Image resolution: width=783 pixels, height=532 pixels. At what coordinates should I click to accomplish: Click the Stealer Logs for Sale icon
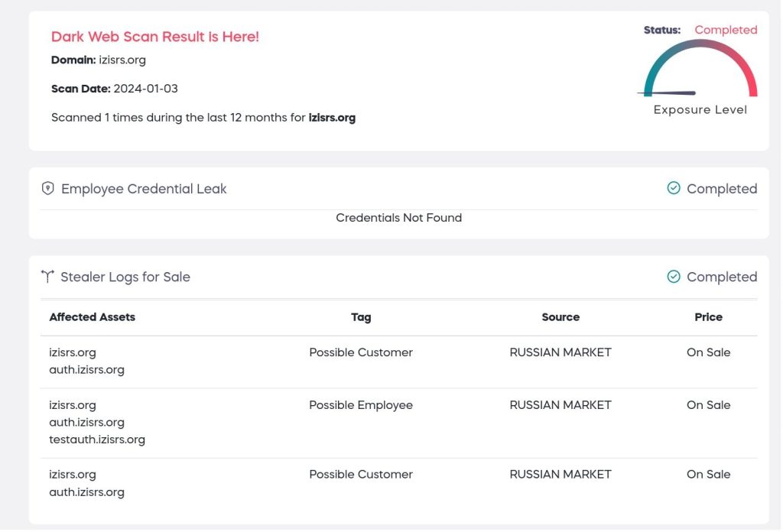point(48,277)
